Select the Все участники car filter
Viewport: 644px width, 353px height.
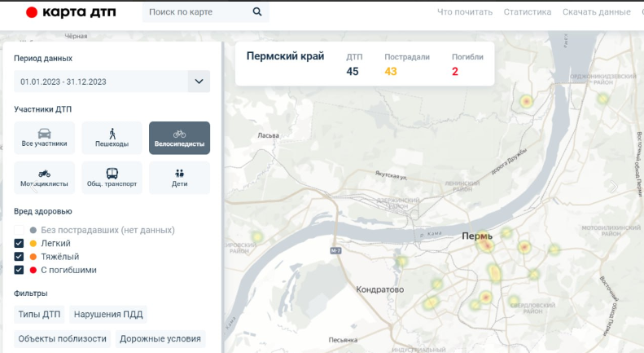tap(45, 138)
